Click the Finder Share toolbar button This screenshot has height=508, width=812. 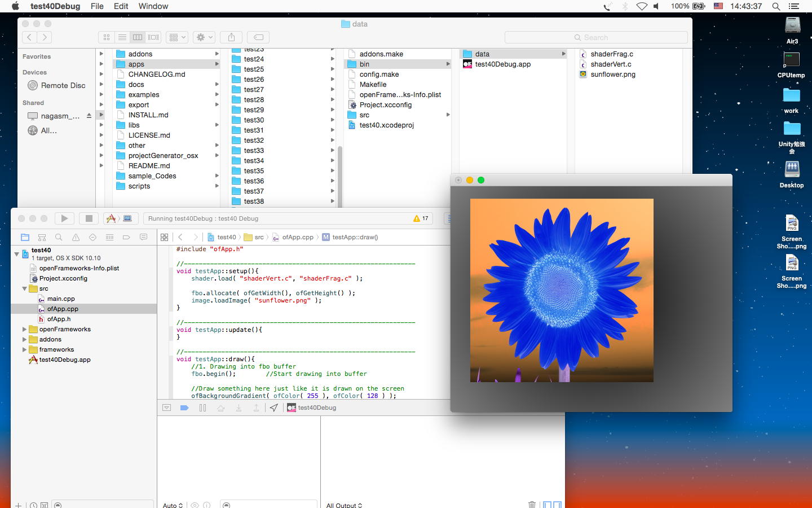click(x=231, y=37)
